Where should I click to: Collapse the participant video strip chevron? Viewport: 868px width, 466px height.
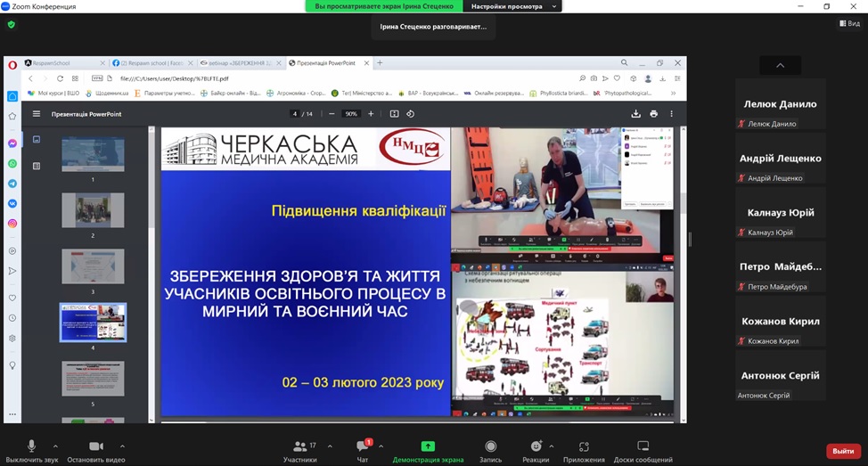(780, 65)
